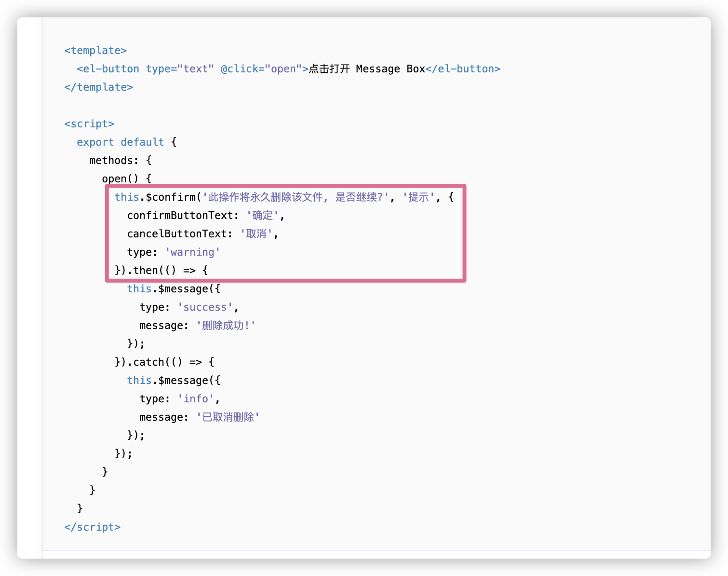Click the cancelButtonText: '取消' line
728x576 pixels.
point(202,234)
